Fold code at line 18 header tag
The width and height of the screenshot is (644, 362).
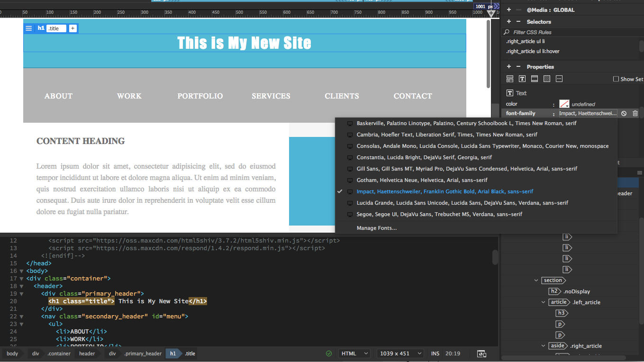click(21, 286)
